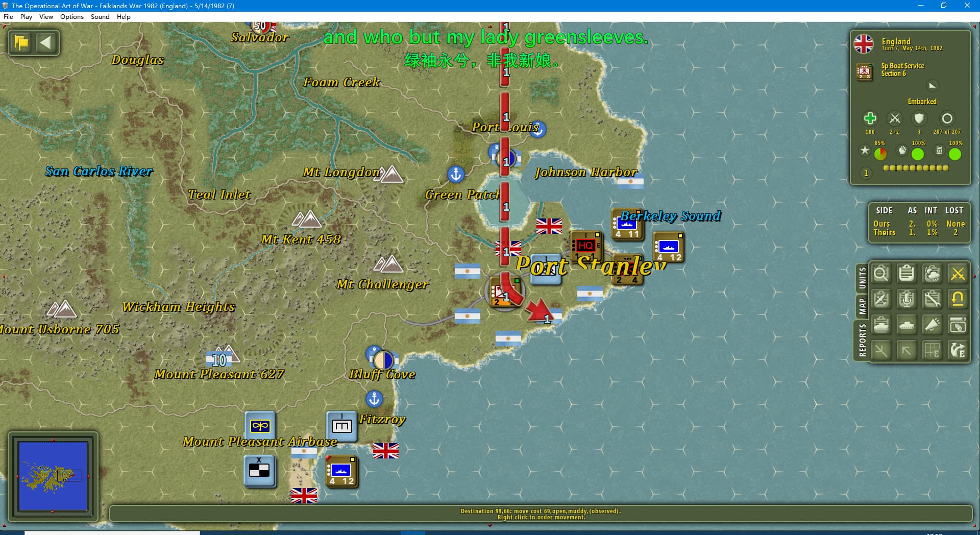
Task: Click the anchor marker above Fitzroy
Action: (x=374, y=399)
